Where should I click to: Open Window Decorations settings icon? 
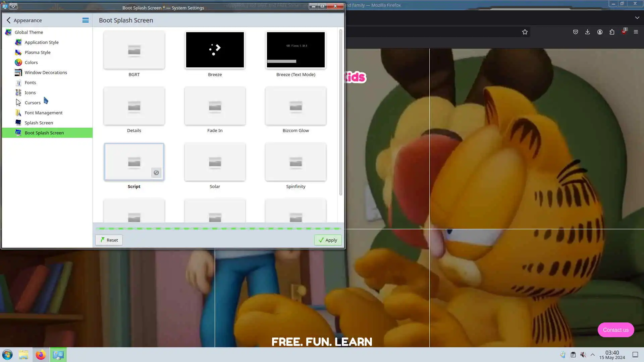click(x=18, y=72)
